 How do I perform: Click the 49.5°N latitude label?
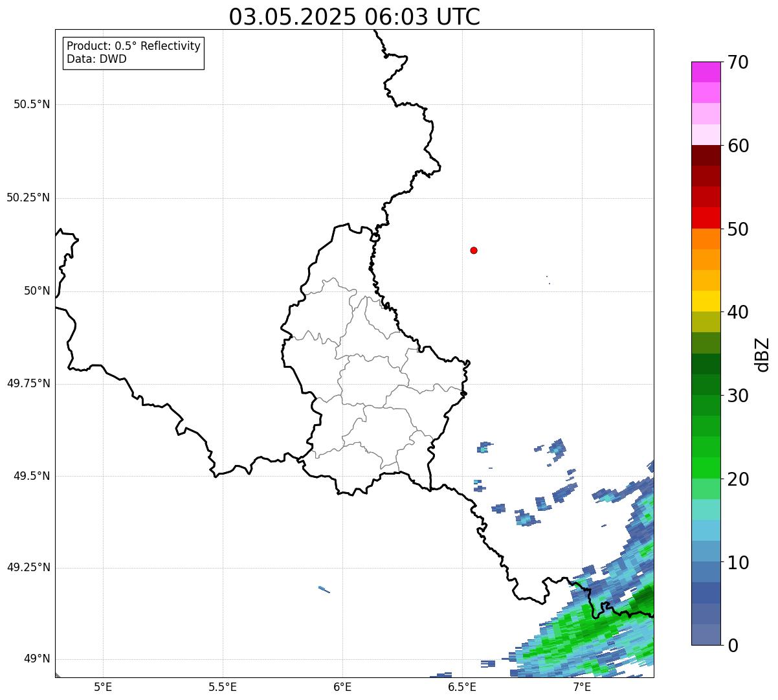(x=32, y=476)
